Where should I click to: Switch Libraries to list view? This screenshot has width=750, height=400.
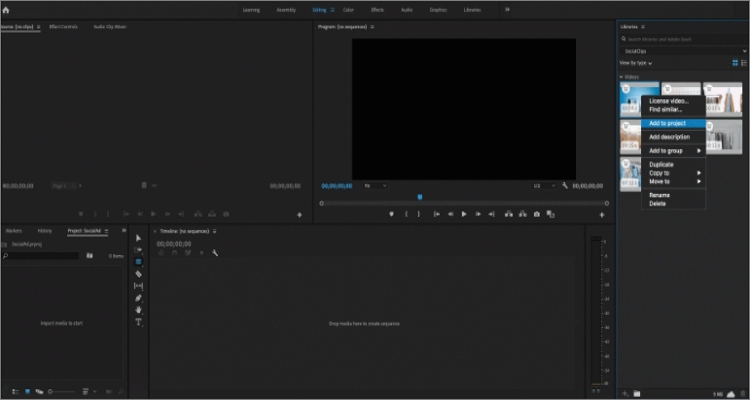point(744,63)
